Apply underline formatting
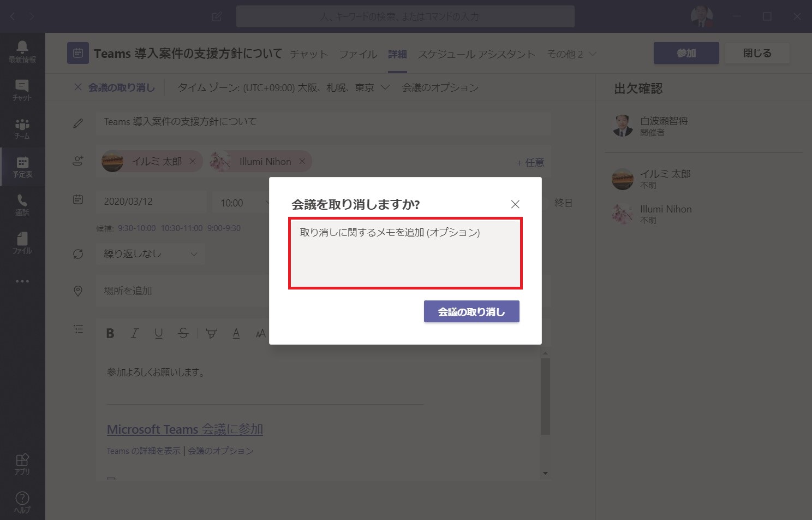The image size is (812, 520). point(159,333)
